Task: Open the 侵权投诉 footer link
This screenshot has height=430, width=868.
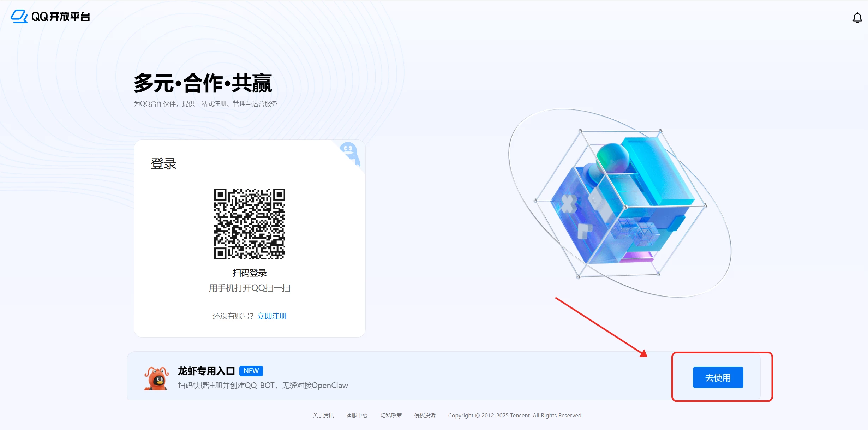Action: pos(425,415)
